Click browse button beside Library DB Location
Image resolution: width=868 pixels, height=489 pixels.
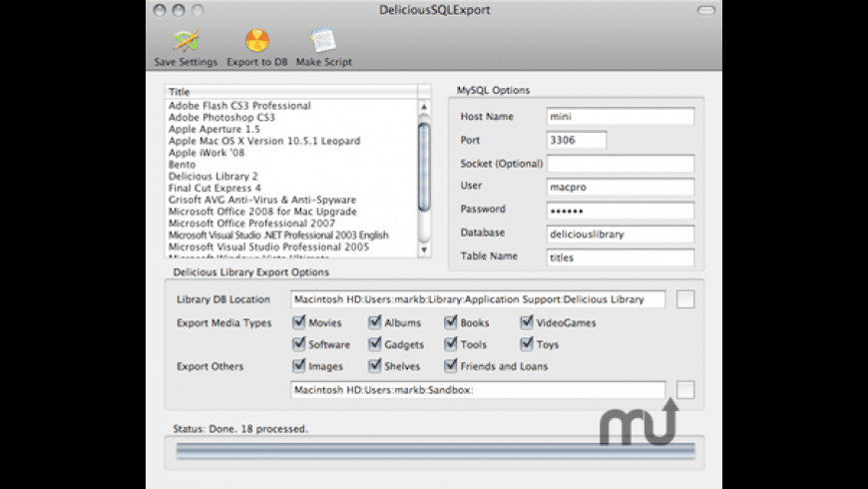[685, 299]
